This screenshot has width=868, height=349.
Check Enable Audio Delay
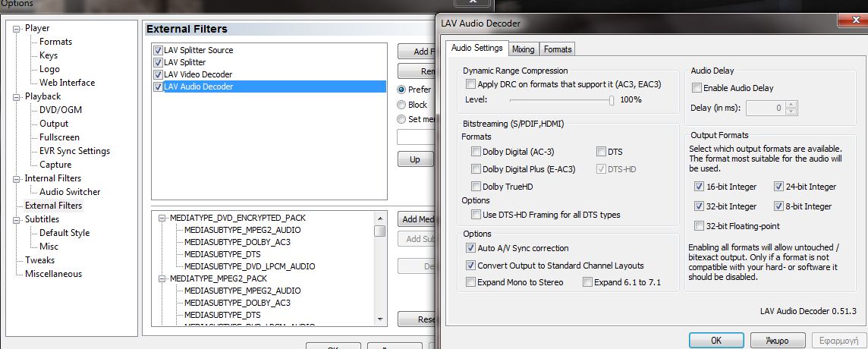[x=697, y=88]
